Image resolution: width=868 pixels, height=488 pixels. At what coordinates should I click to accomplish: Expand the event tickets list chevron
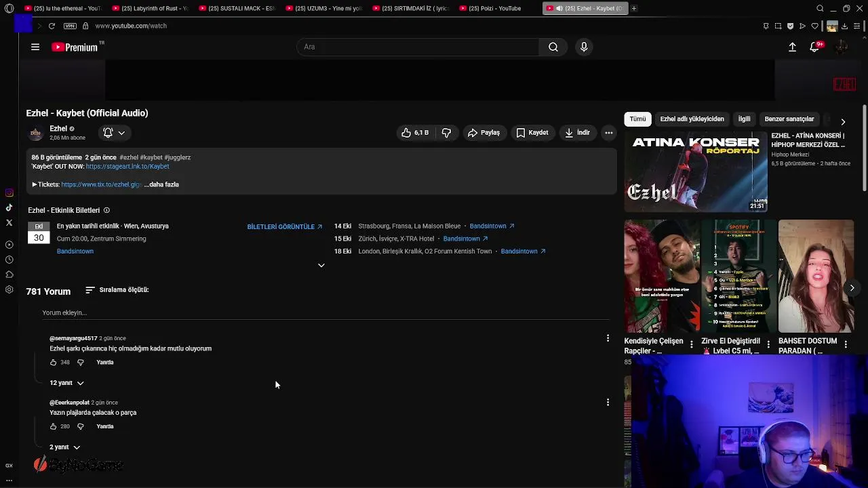[x=321, y=265]
